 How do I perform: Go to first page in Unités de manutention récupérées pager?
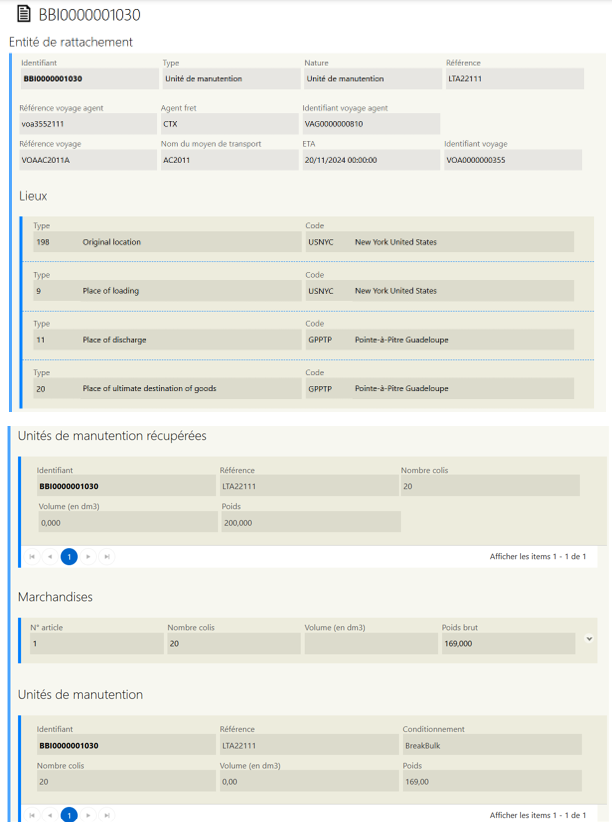coord(31,556)
